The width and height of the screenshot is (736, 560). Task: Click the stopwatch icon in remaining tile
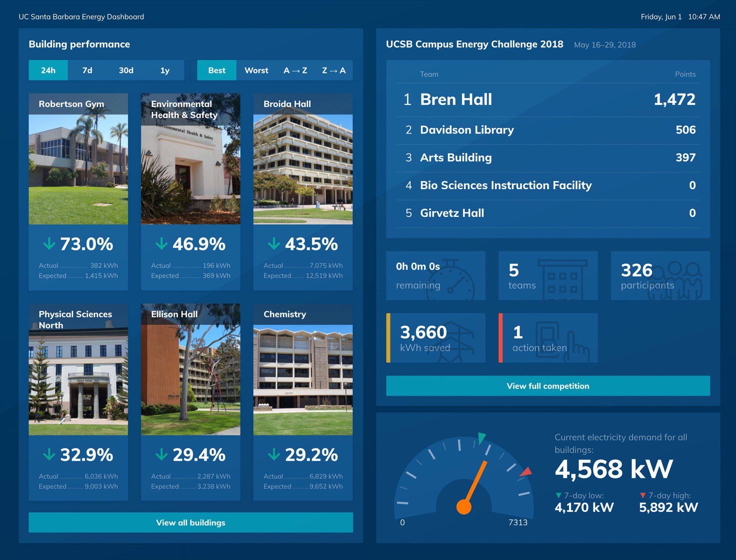click(451, 280)
